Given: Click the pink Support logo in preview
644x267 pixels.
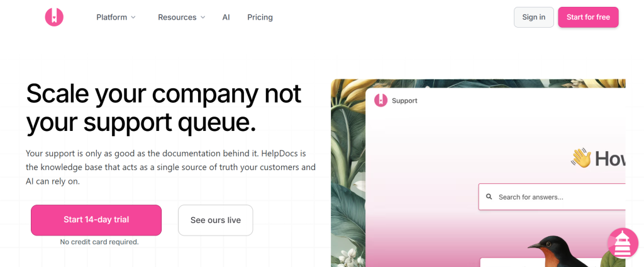Looking at the screenshot, I should 380,100.
